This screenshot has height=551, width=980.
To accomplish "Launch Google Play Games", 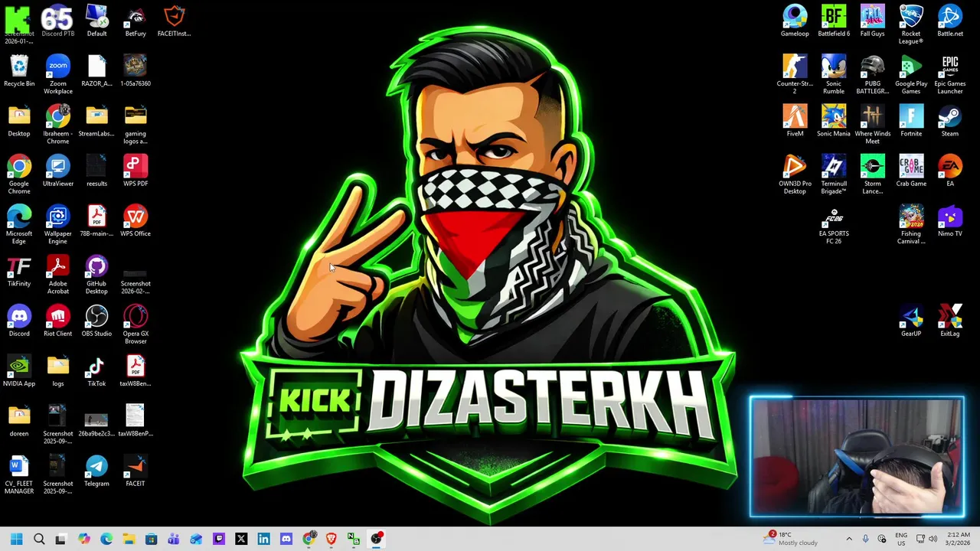I will (911, 74).
